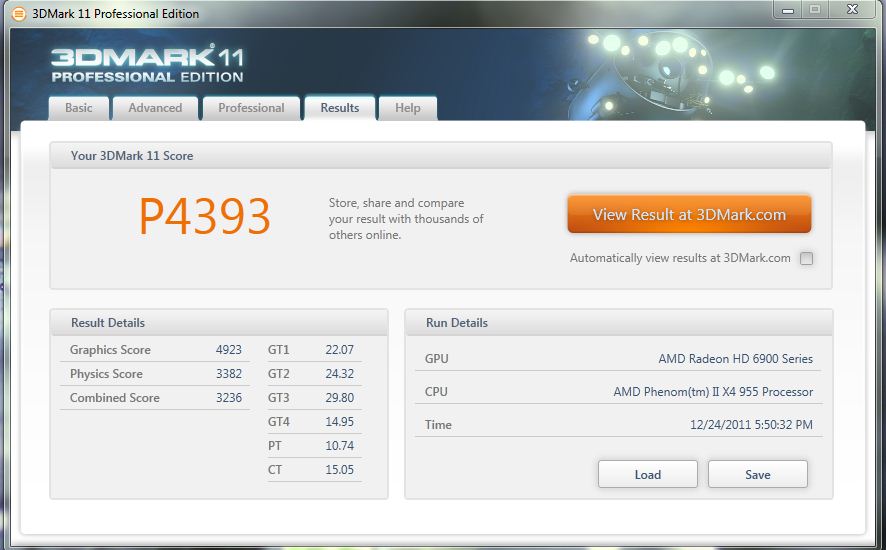Click the P4393 score value

205,216
